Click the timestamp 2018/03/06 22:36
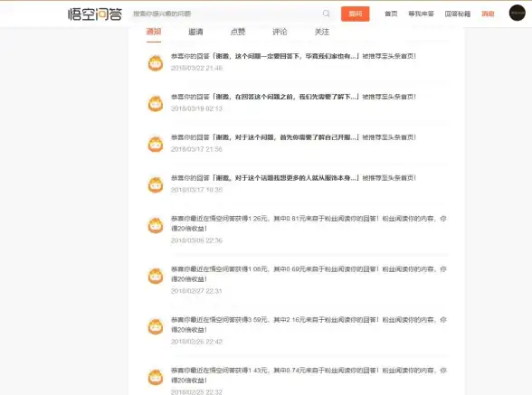The width and height of the screenshot is (532, 395). click(x=197, y=240)
